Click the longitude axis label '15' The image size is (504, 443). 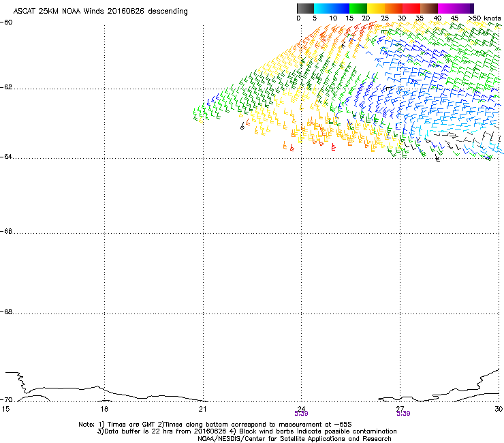(5, 409)
